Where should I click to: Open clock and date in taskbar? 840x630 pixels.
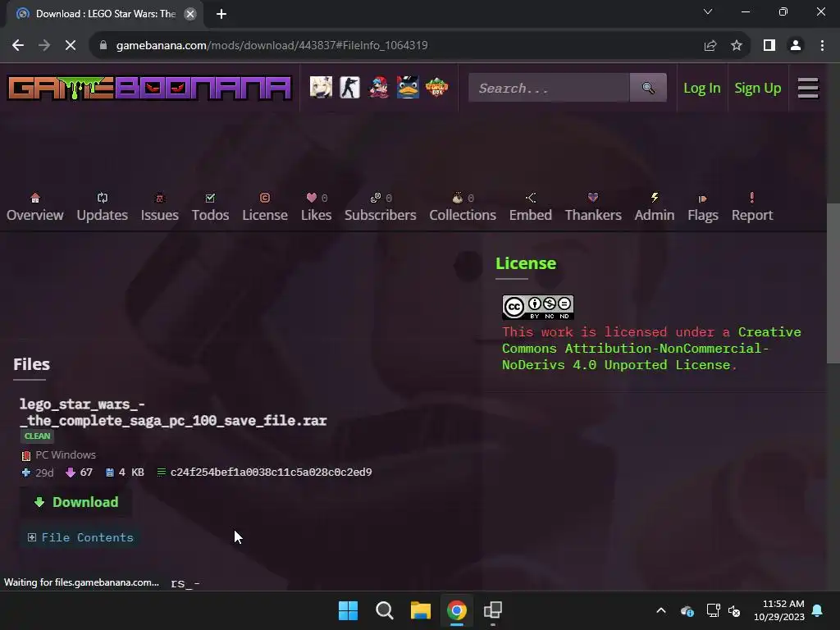pos(779,610)
